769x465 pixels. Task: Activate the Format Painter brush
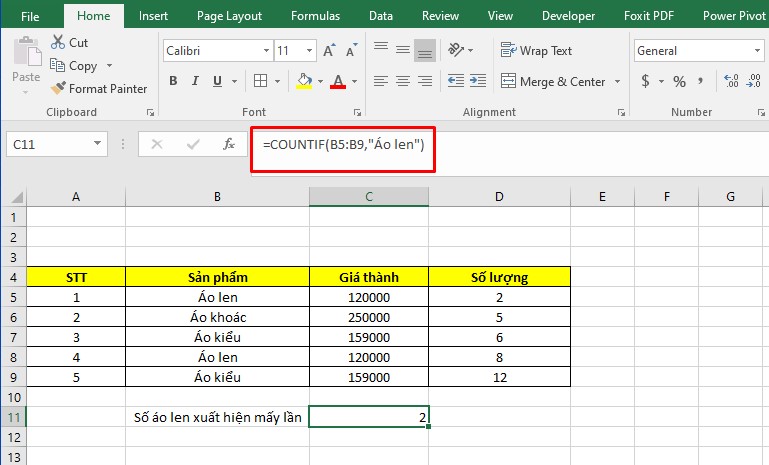click(x=58, y=88)
